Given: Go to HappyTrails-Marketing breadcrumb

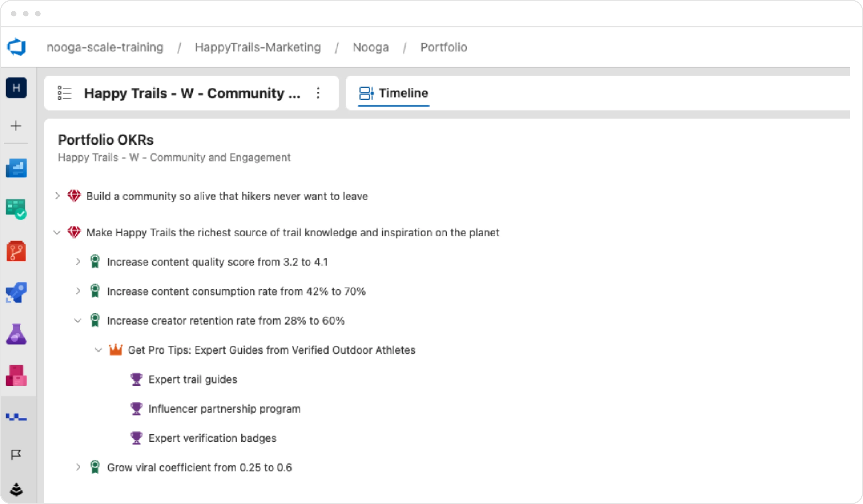Looking at the screenshot, I should (258, 47).
